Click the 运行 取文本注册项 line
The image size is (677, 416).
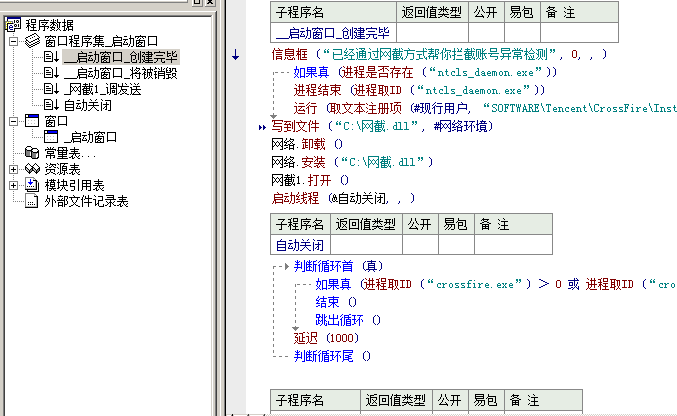[x=485, y=108]
